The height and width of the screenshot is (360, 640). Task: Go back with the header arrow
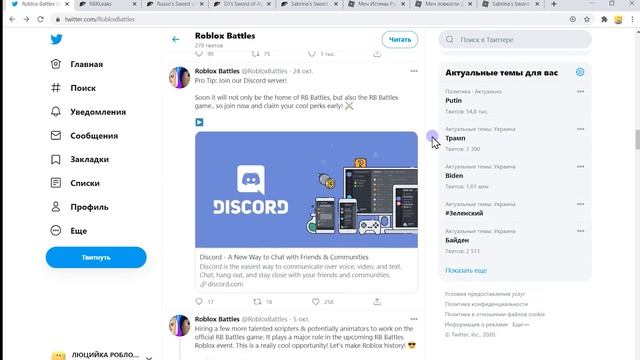point(176,39)
